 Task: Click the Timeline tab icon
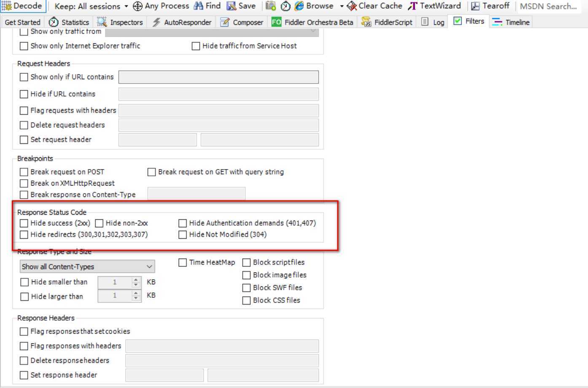click(497, 22)
